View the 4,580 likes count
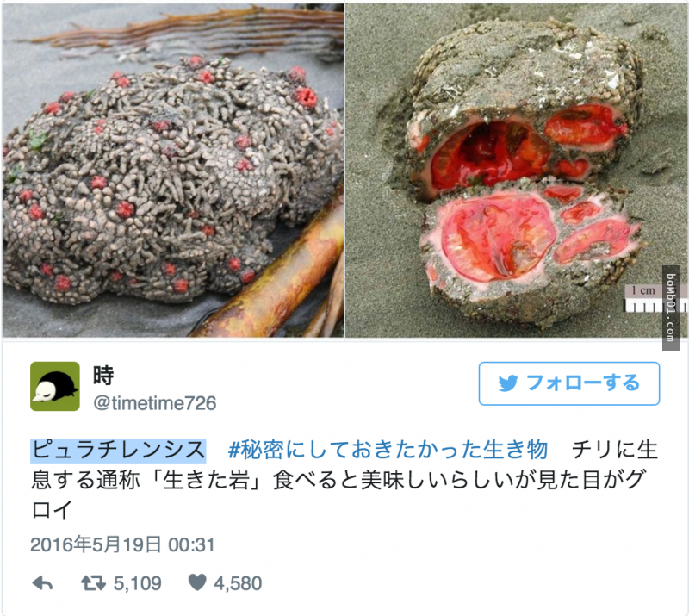This screenshot has height=616, width=689. 238,583
